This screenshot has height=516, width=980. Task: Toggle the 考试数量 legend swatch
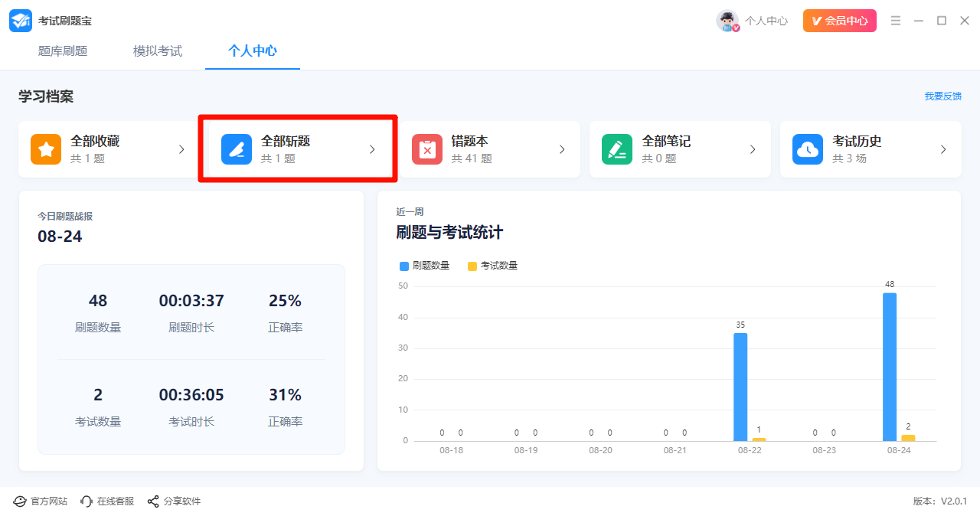pos(472,266)
